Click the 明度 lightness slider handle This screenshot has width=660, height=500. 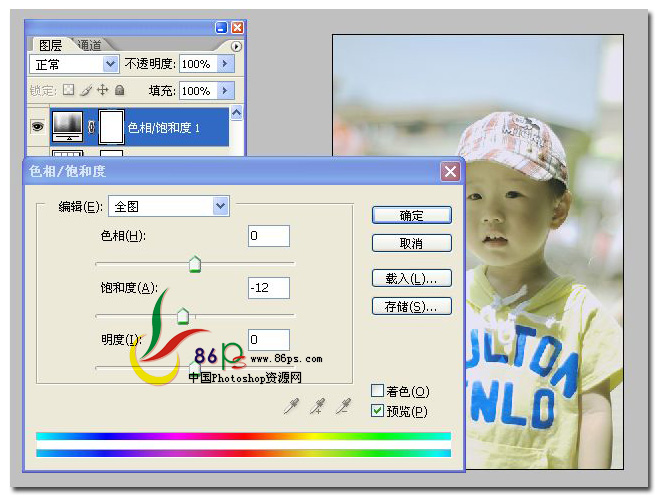[194, 367]
